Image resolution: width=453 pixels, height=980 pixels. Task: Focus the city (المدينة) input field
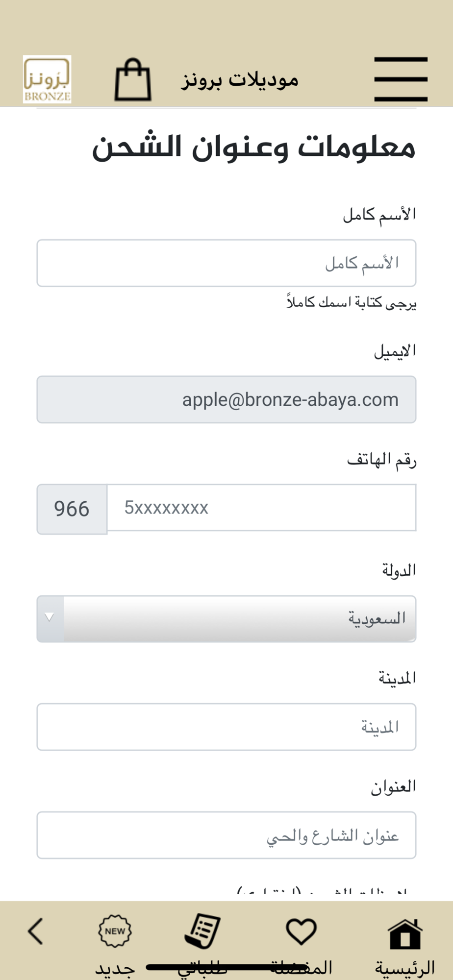226,727
